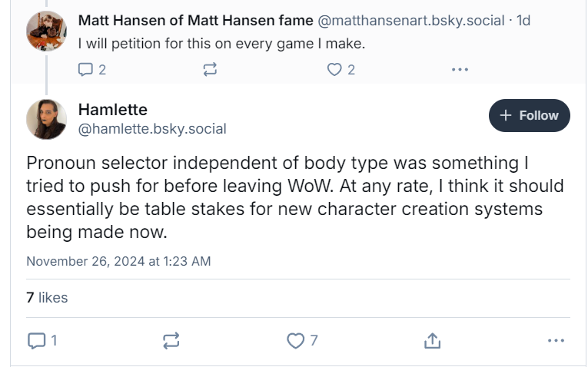
Task: Click @hamlette.bsky.social handle
Action: click(x=152, y=129)
